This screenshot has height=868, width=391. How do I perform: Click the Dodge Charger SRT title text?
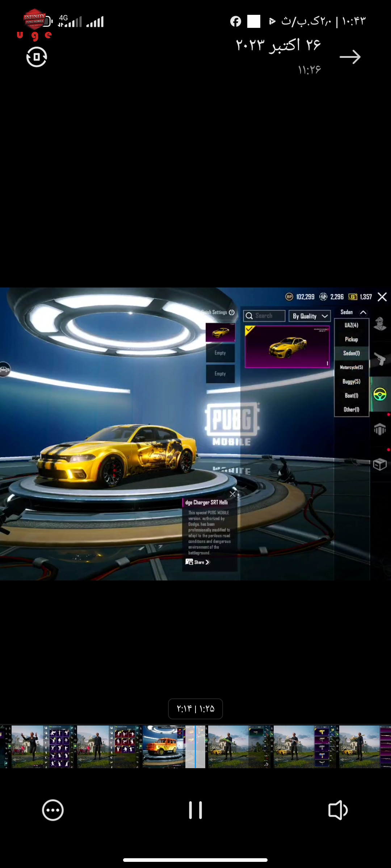pyautogui.click(x=207, y=502)
